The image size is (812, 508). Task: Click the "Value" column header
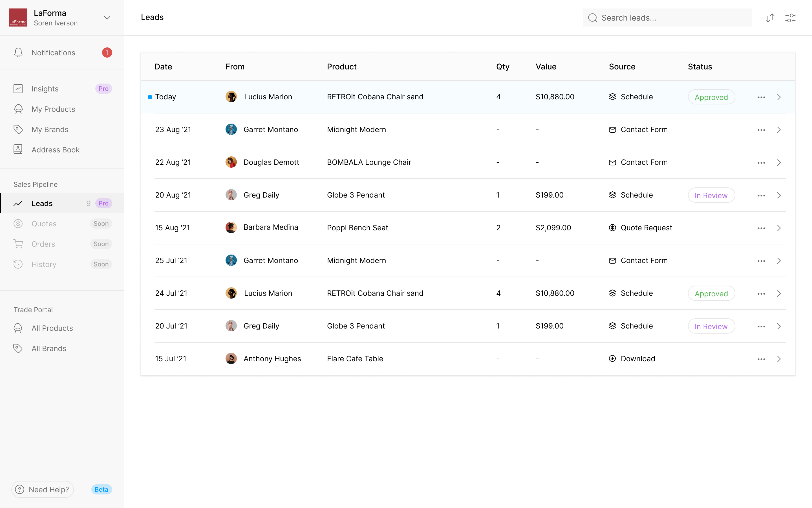pos(546,67)
